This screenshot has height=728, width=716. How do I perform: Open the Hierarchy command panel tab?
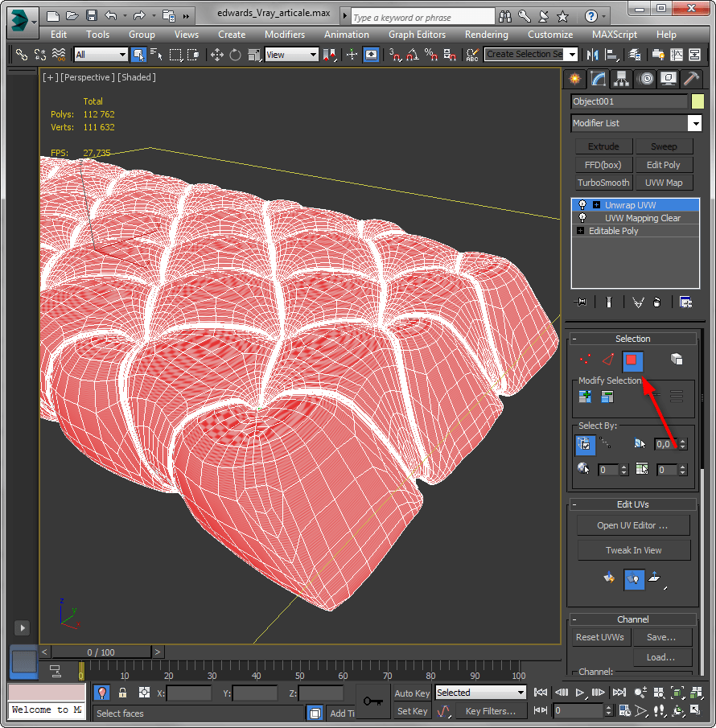pos(620,78)
